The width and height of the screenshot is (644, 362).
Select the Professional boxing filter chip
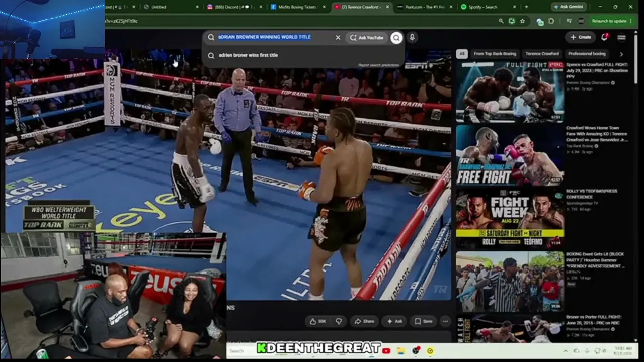coord(587,54)
